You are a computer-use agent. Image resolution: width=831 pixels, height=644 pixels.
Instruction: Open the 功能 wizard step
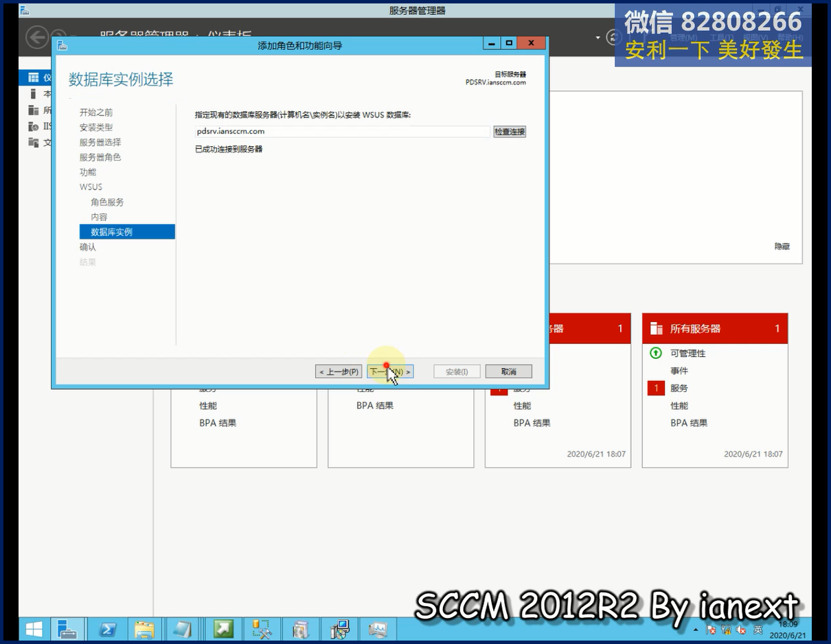88,172
